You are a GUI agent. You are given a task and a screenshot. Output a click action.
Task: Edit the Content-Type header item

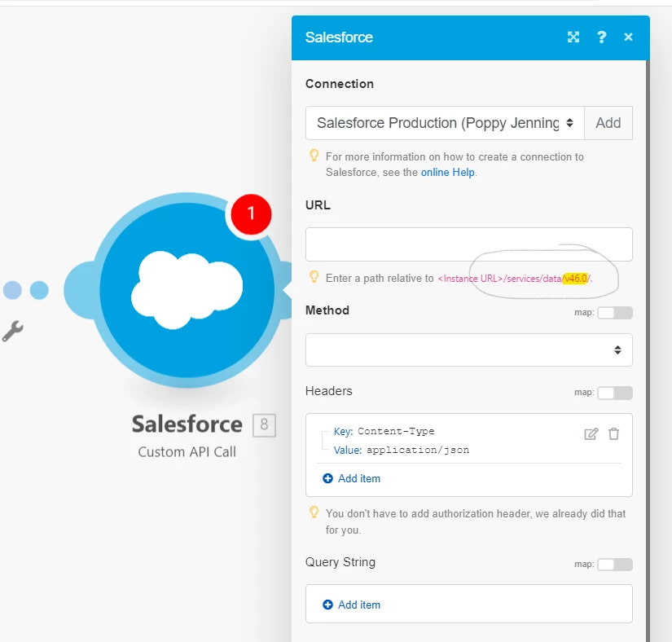click(x=591, y=434)
